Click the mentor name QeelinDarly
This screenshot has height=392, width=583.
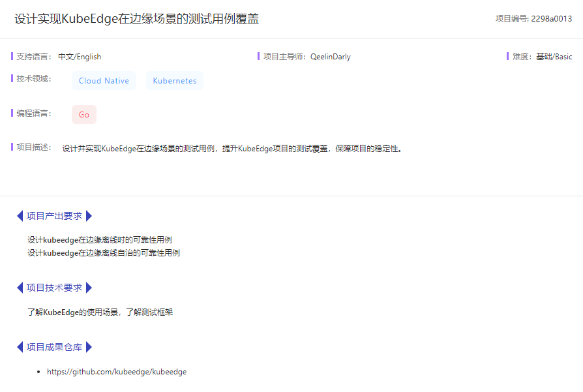pyautogui.click(x=331, y=57)
